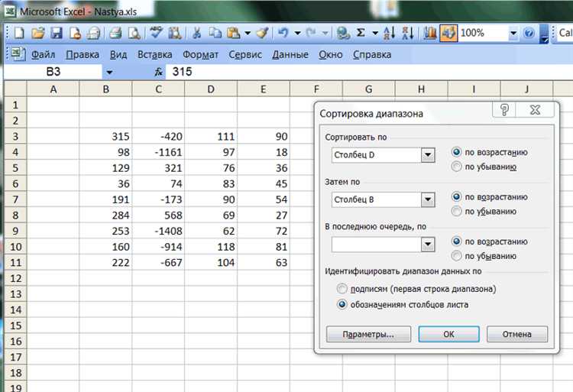Image resolution: width=573 pixels, height=392 pixels.
Task: Click the AutoSum sigma icon
Action: tap(361, 34)
